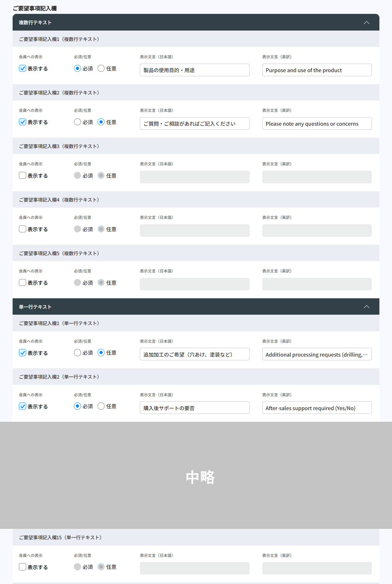Edit the 'After-sales support required (Yes/No)' field
Image resolution: width=392 pixels, height=584 pixels.
point(317,408)
